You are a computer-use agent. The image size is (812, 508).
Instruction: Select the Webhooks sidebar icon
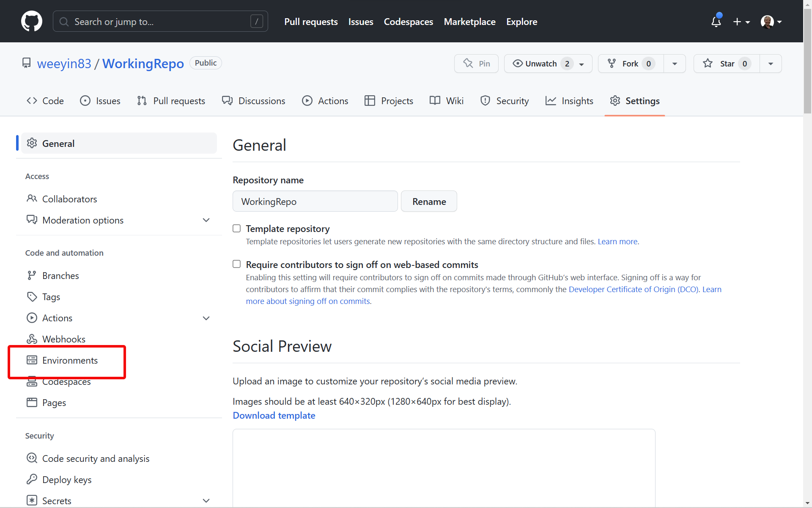32,339
